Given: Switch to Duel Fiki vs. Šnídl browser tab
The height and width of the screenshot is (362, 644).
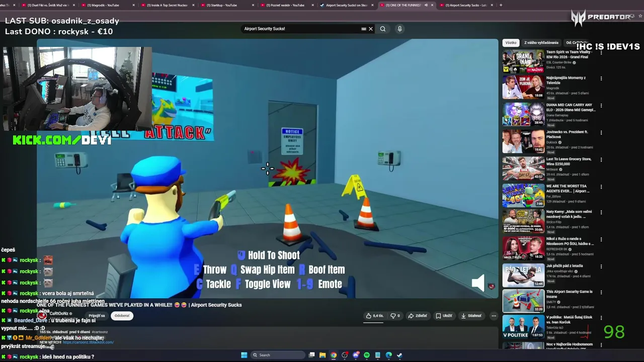Looking at the screenshot, I should (x=48, y=5).
